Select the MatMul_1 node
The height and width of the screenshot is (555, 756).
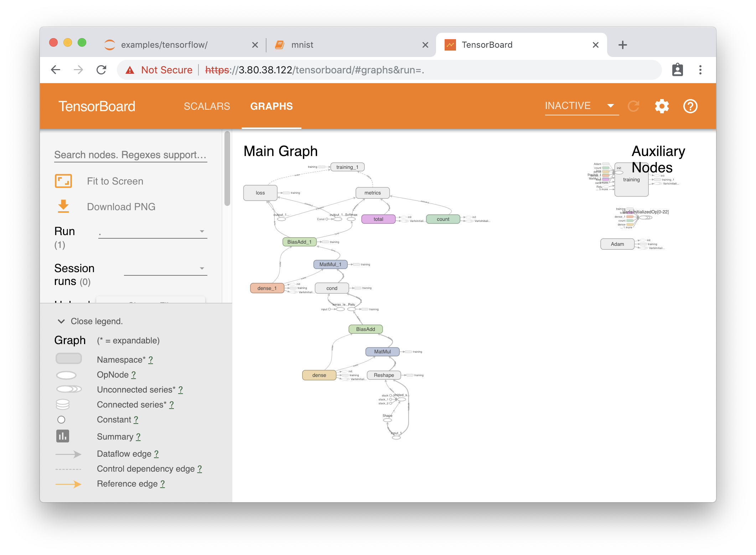330,264
